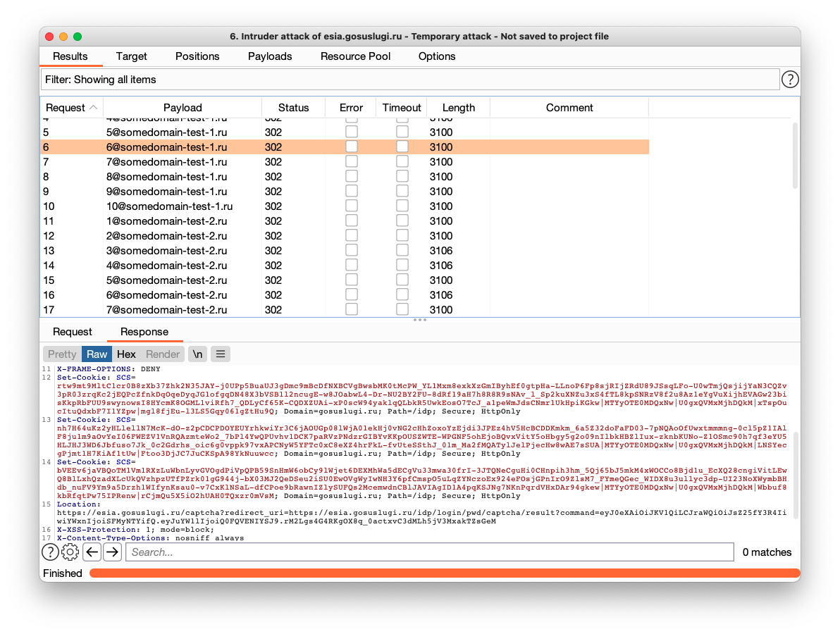The image size is (840, 634).
Task: Click the Finished status label
Action: (x=63, y=573)
